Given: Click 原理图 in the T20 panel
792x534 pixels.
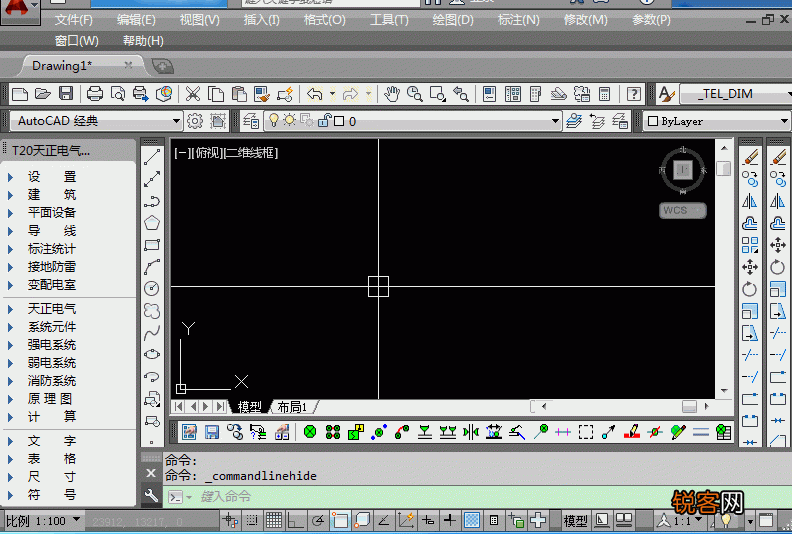Looking at the screenshot, I should click(x=51, y=399).
